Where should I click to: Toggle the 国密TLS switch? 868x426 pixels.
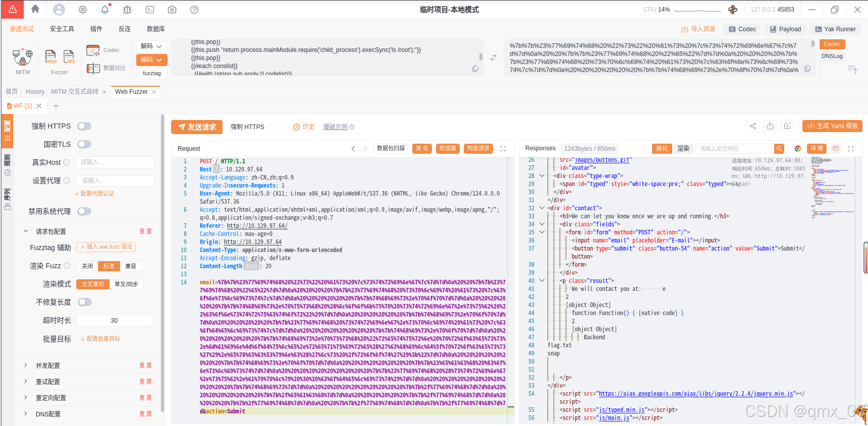tap(84, 144)
